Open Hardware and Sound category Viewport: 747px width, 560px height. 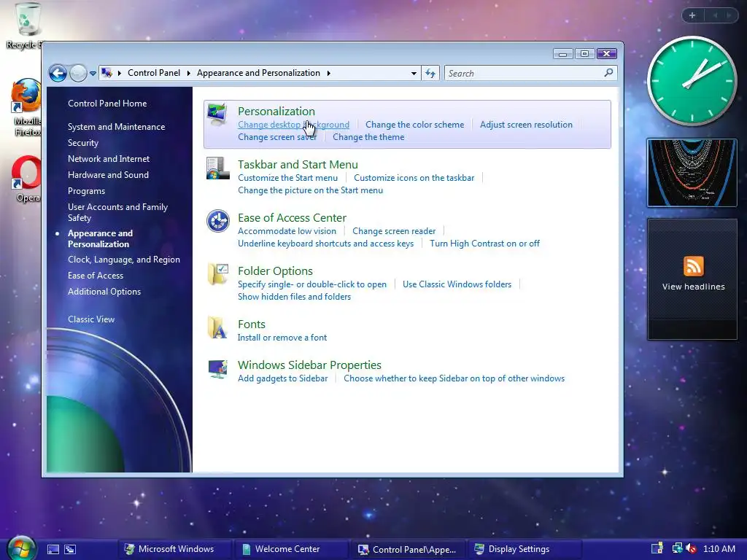[x=108, y=175]
